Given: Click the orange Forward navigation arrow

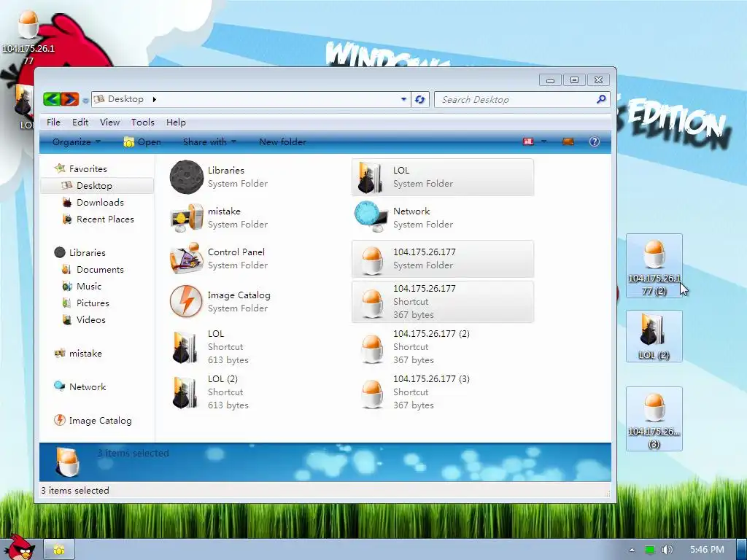Looking at the screenshot, I should click(x=70, y=99).
